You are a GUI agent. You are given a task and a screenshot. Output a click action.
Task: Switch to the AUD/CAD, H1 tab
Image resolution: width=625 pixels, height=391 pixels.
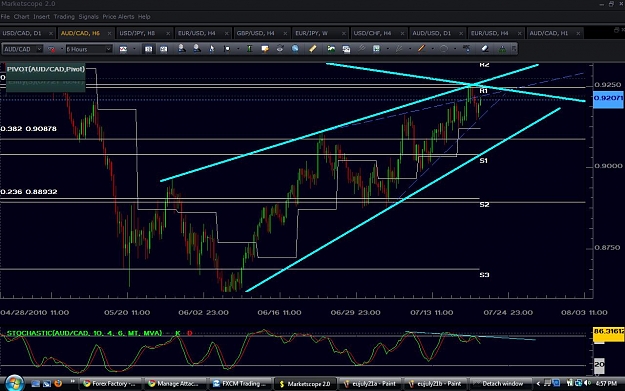point(554,33)
